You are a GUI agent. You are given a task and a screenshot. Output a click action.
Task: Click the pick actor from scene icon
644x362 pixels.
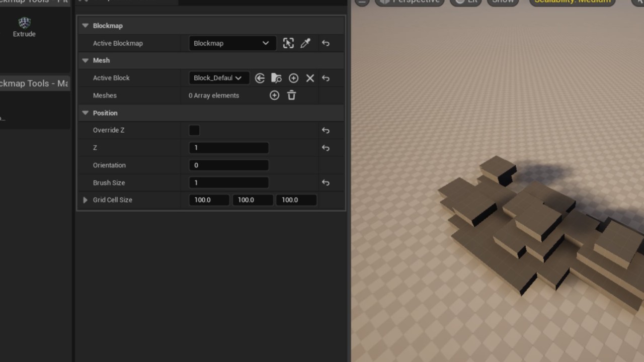click(x=288, y=43)
